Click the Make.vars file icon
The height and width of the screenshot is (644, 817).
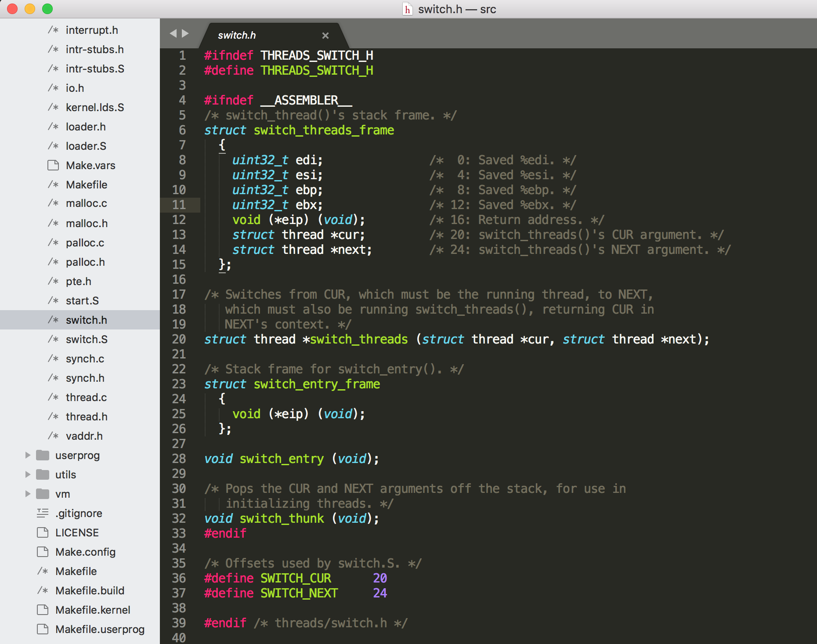[x=53, y=165]
